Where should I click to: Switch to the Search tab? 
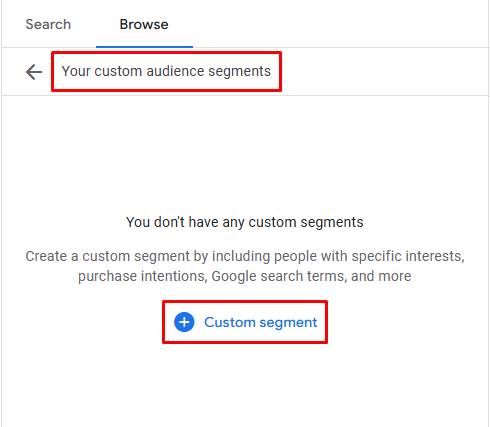48,24
